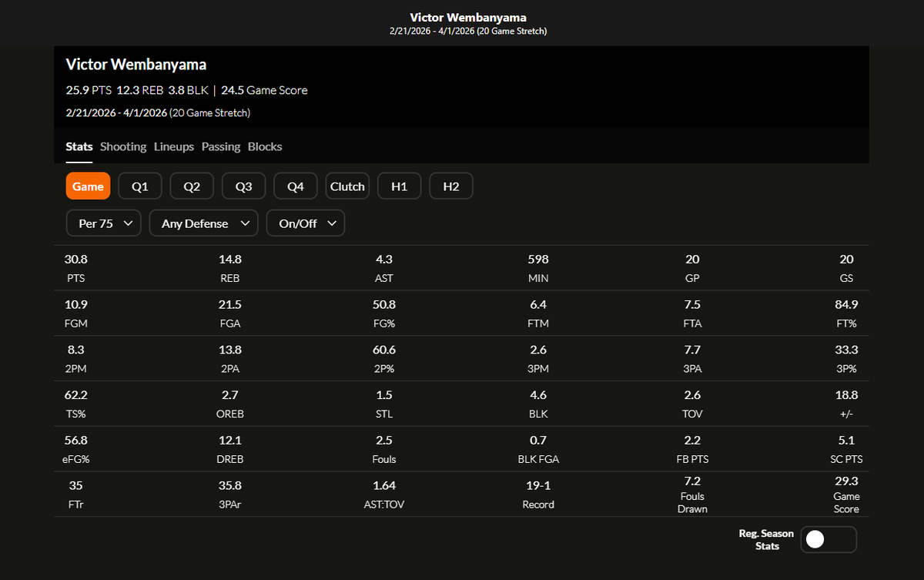This screenshot has width=924, height=580.
Task: Click the 19-1 Record value
Action: pos(538,486)
